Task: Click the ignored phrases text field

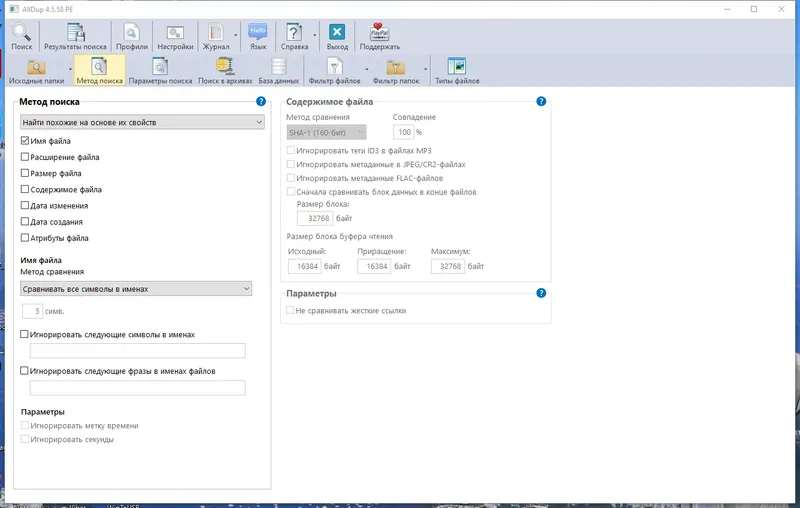Action: 137,388
